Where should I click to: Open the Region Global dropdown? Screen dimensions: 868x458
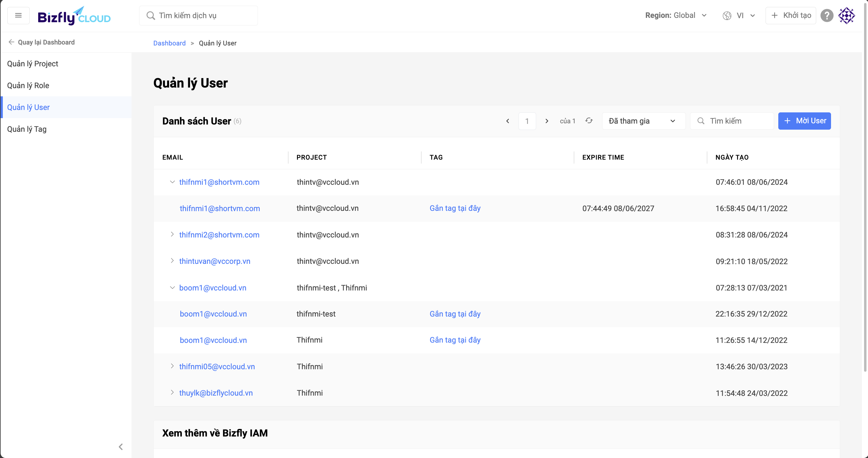[x=676, y=15]
